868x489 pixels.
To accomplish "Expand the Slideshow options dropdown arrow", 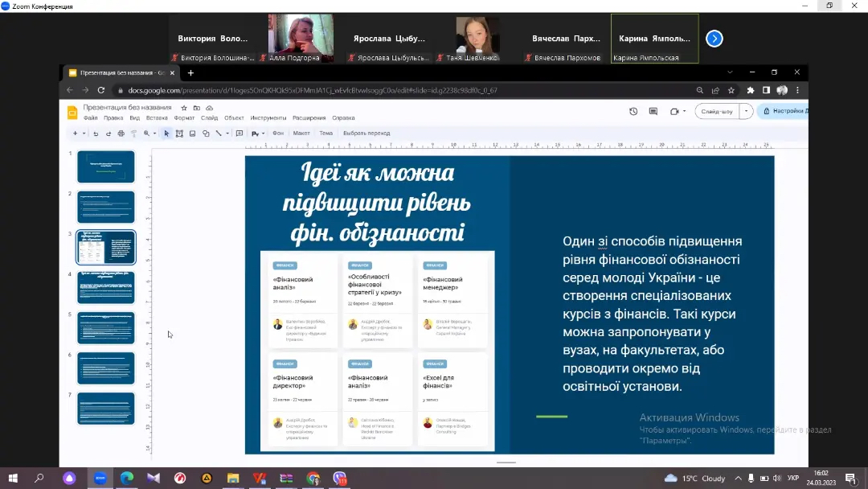I will tap(747, 112).
